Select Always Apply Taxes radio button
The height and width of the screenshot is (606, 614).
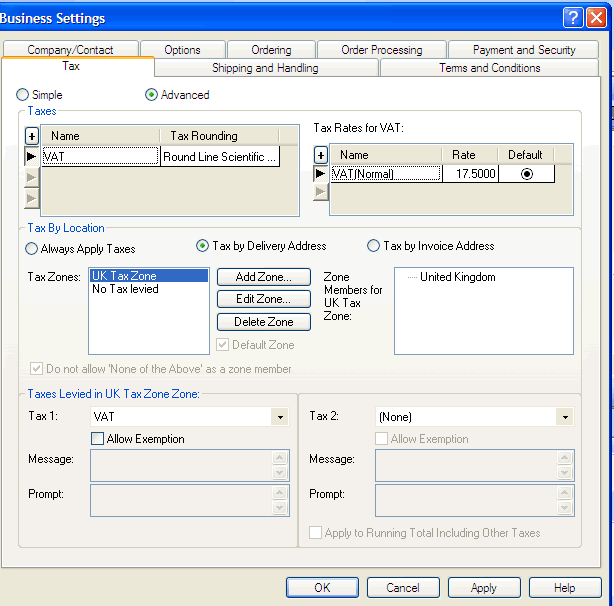tap(32, 249)
